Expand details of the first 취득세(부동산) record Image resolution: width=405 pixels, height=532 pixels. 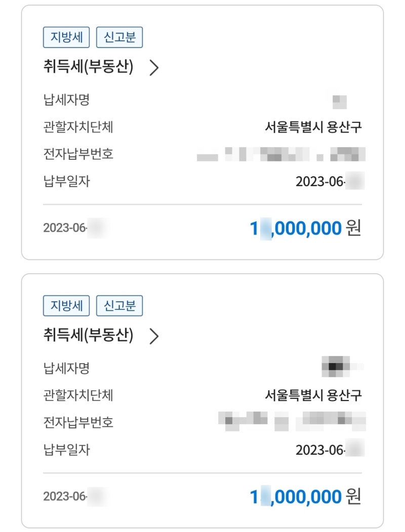coord(154,67)
